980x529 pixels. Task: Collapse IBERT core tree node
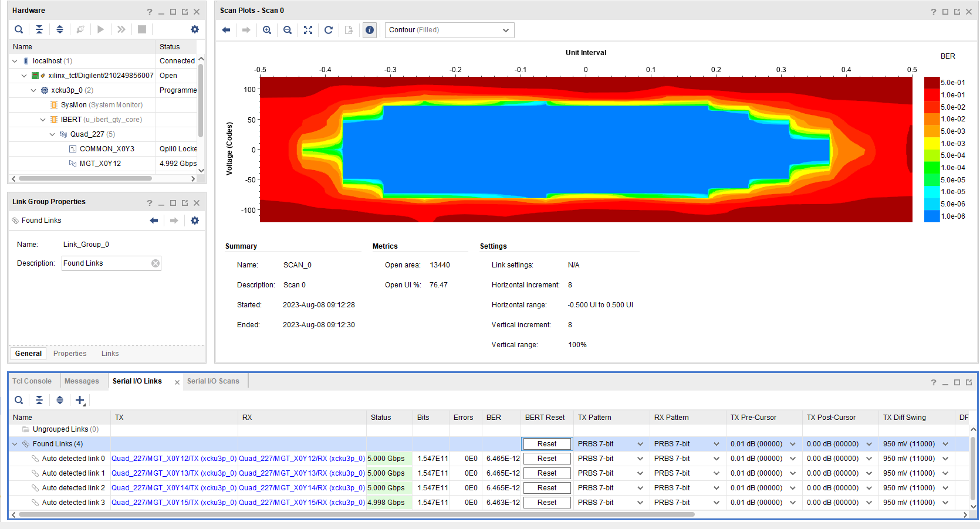point(43,120)
